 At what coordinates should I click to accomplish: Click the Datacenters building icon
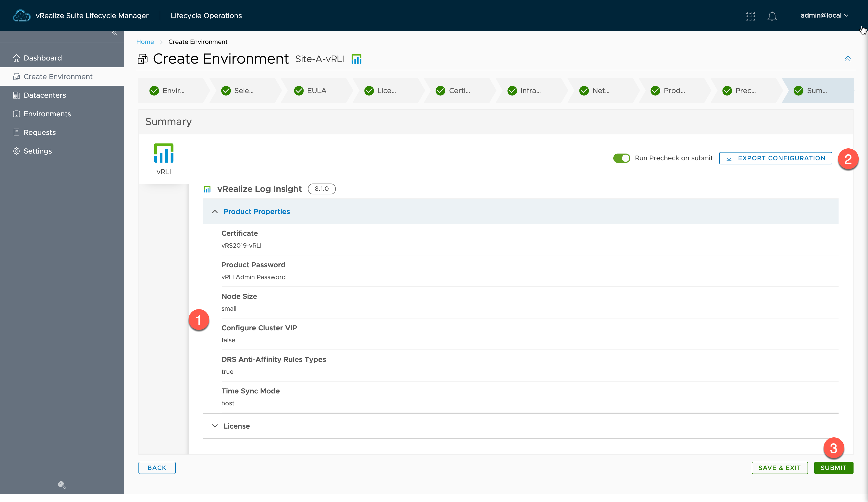click(x=16, y=95)
